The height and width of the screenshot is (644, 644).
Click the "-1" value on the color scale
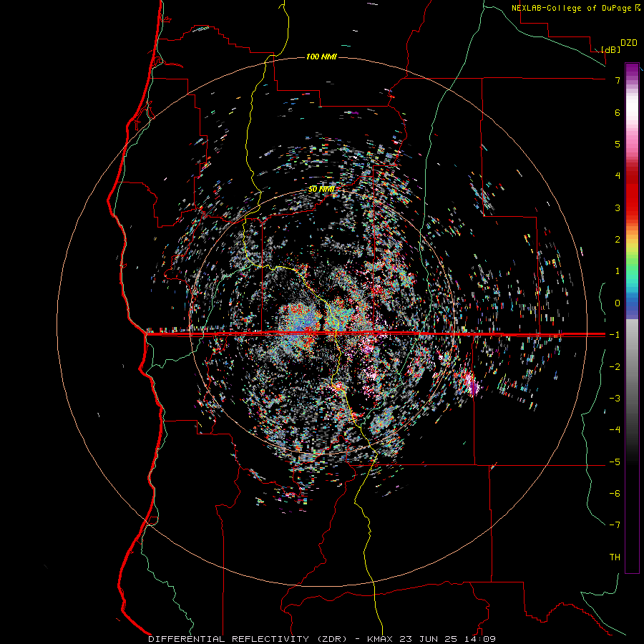coord(615,335)
